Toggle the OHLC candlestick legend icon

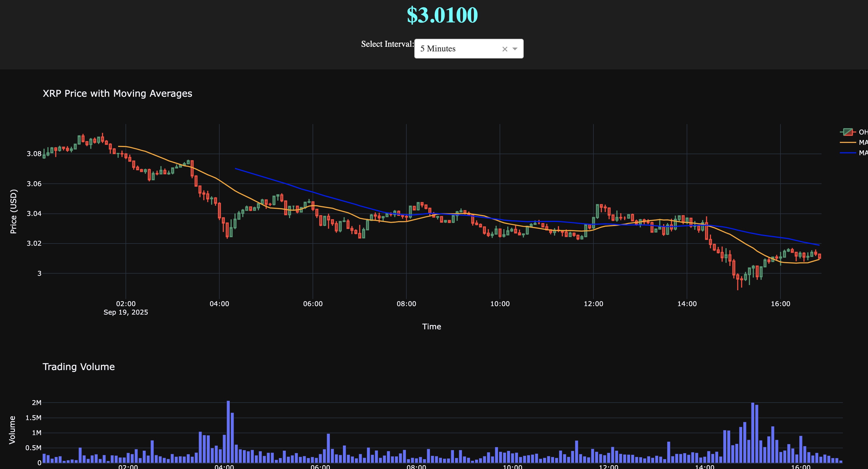coord(848,132)
